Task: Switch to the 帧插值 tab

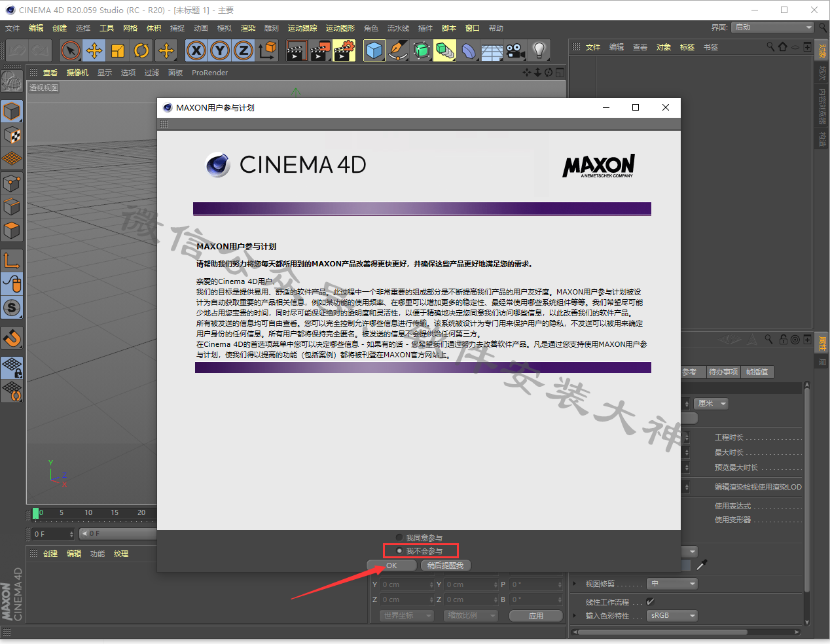Action: pos(757,372)
